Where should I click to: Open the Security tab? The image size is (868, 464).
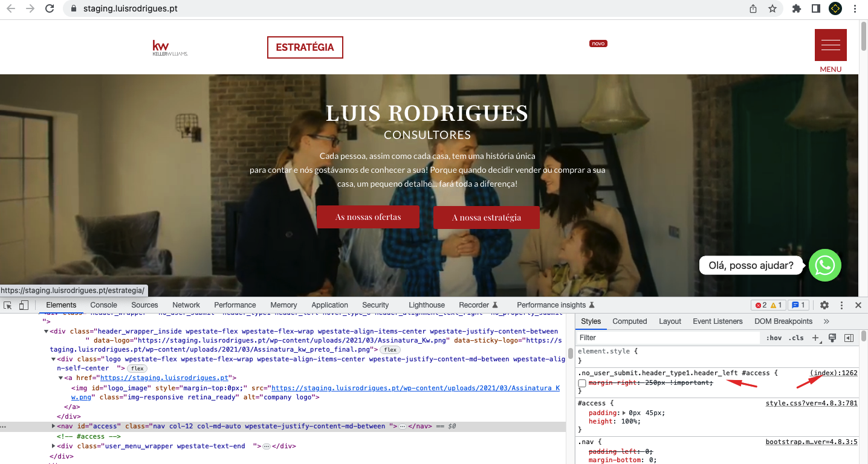coord(375,305)
